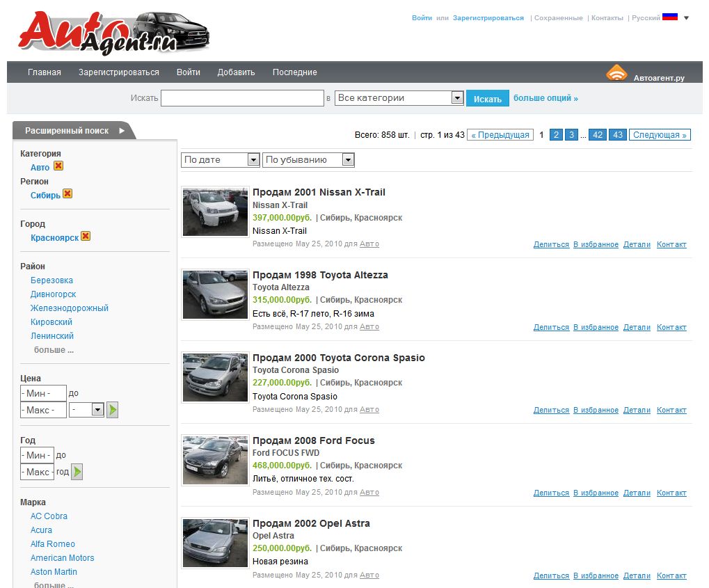Image resolution: width=709 pixels, height=588 pixels.
Task: Open the Toyota Corona Spasio thumbnail
Action: [215, 377]
